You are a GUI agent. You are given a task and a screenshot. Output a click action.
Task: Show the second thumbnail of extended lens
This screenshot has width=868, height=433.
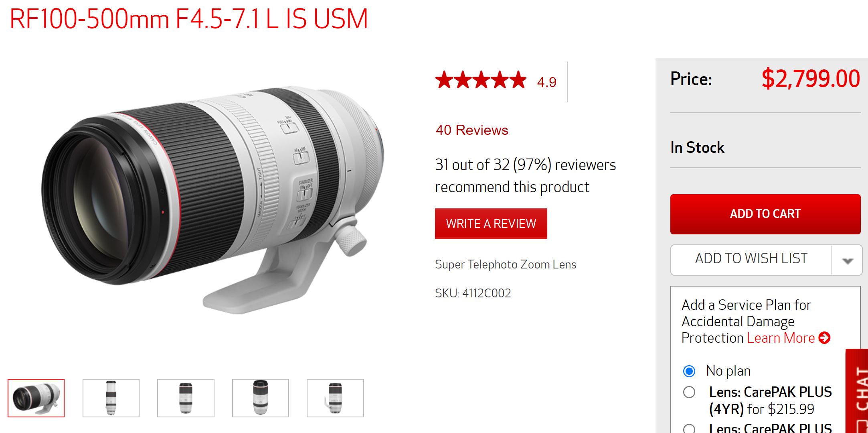[x=111, y=398]
